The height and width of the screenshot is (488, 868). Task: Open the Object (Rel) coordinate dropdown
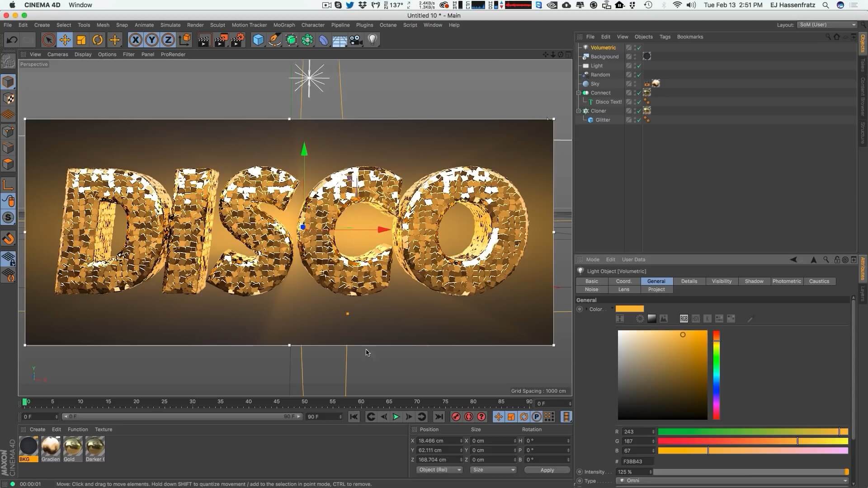coord(439,470)
